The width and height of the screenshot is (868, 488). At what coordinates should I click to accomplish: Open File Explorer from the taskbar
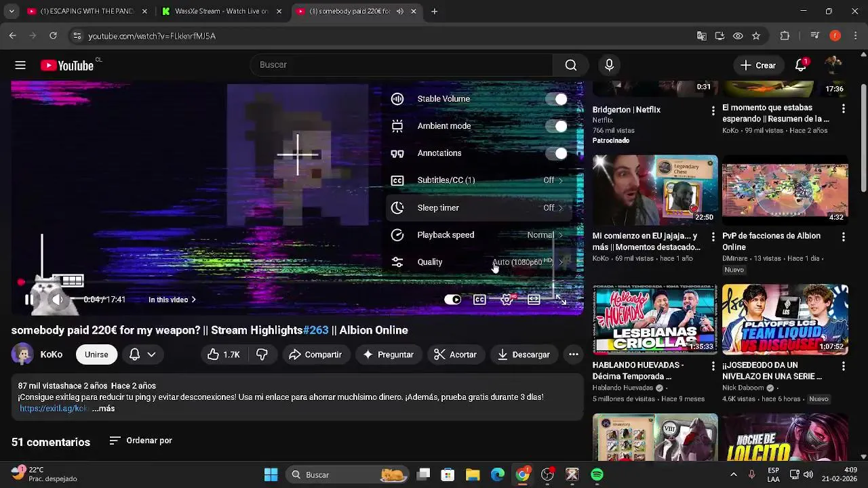pyautogui.click(x=473, y=474)
